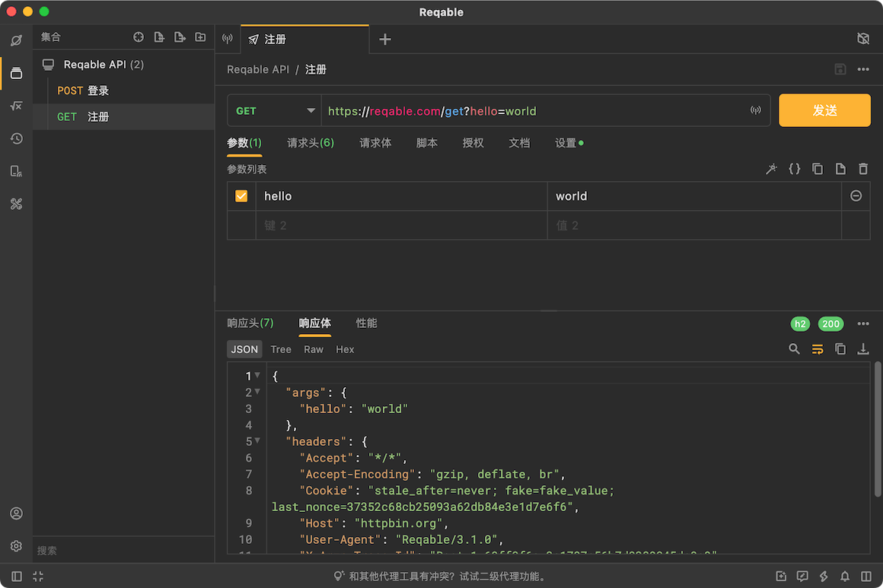883x588 pixels.
Task: Open the response more options menu
Action: (x=863, y=323)
